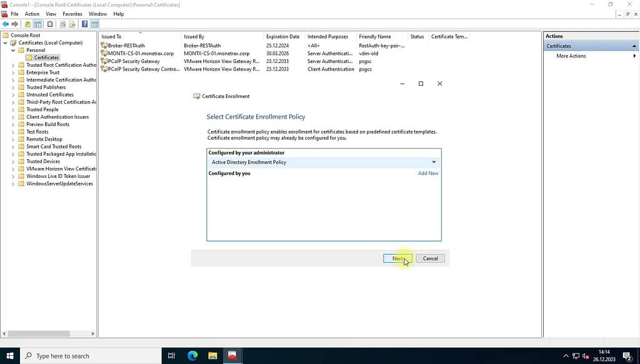Viewport: 640px width, 364px height.
Task: Collapse the Personal folder in the tree
Action: (13, 50)
